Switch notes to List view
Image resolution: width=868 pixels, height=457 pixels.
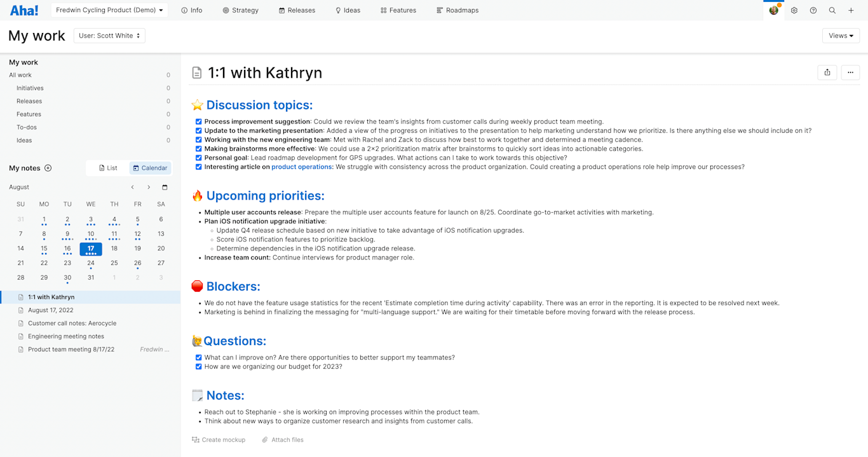pos(108,168)
